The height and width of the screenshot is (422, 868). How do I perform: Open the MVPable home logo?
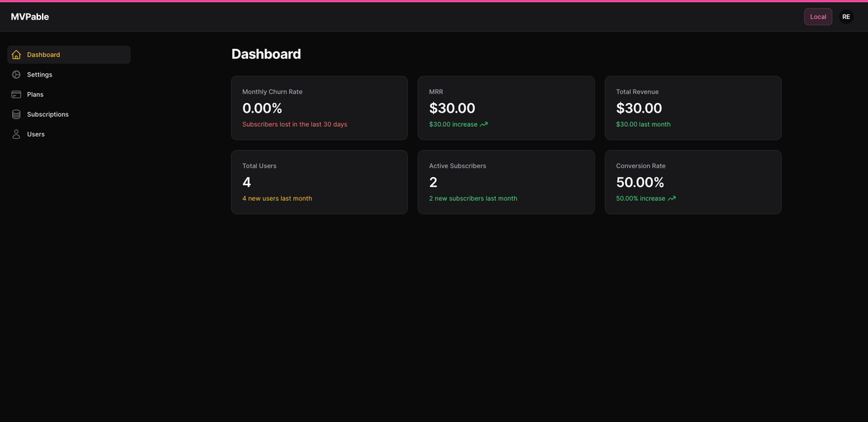click(x=30, y=16)
